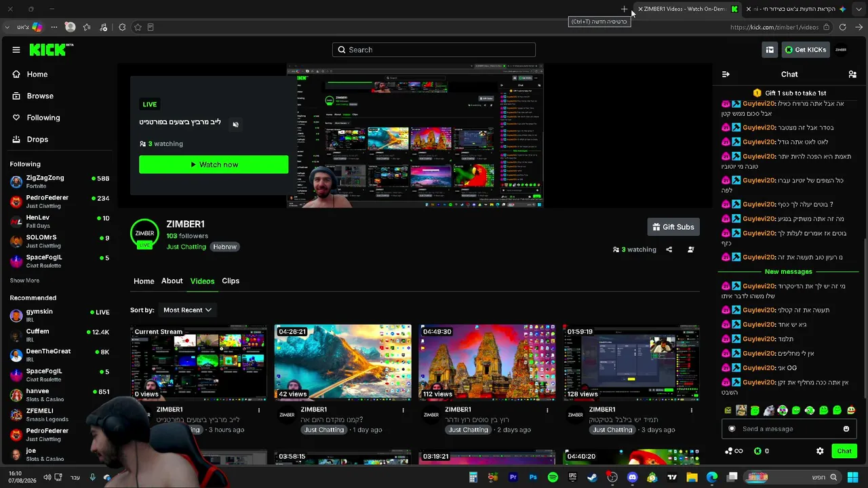Open Spotify from the taskbar
Screen dimensions: 868x488
click(553, 477)
